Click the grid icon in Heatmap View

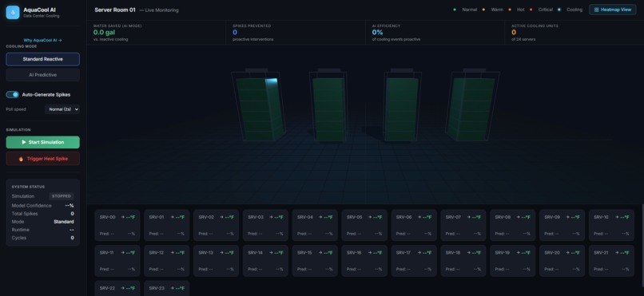(596, 10)
